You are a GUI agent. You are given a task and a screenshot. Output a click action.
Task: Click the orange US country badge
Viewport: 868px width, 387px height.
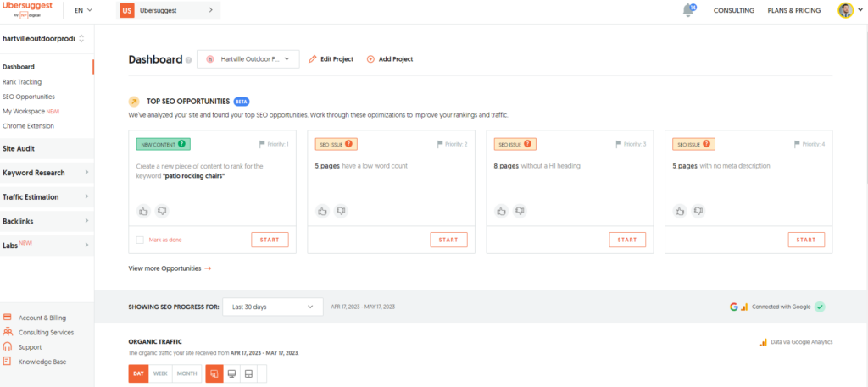pos(127,10)
